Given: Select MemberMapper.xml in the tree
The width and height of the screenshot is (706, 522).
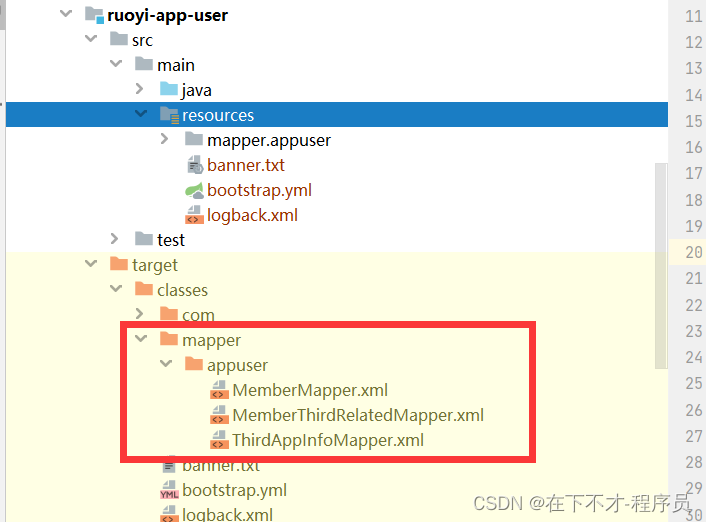Looking at the screenshot, I should (x=310, y=390).
